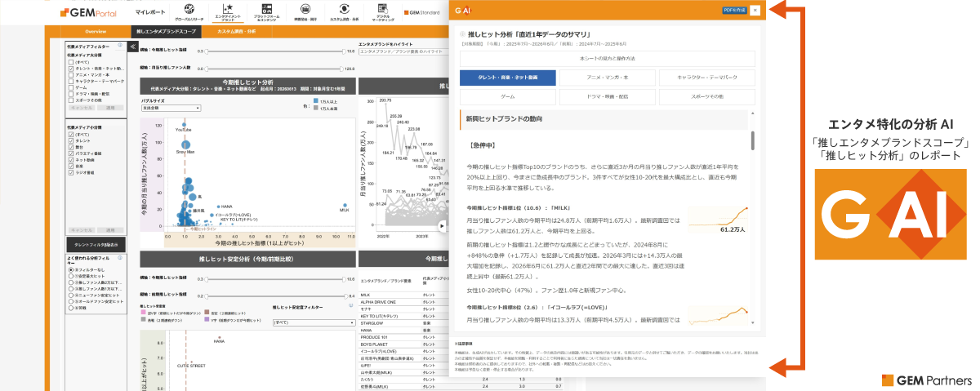
Task: Open the バブルサイズ dropdown
Action: click(171, 108)
